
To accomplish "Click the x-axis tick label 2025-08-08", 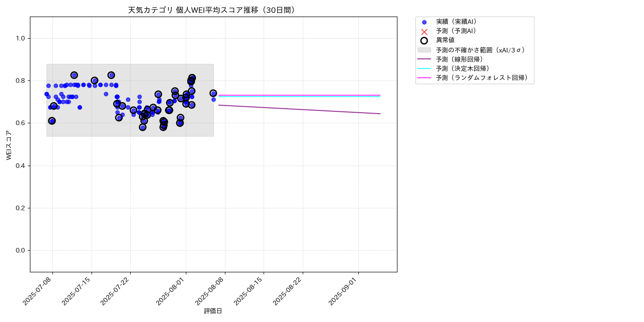I will pos(211,291).
